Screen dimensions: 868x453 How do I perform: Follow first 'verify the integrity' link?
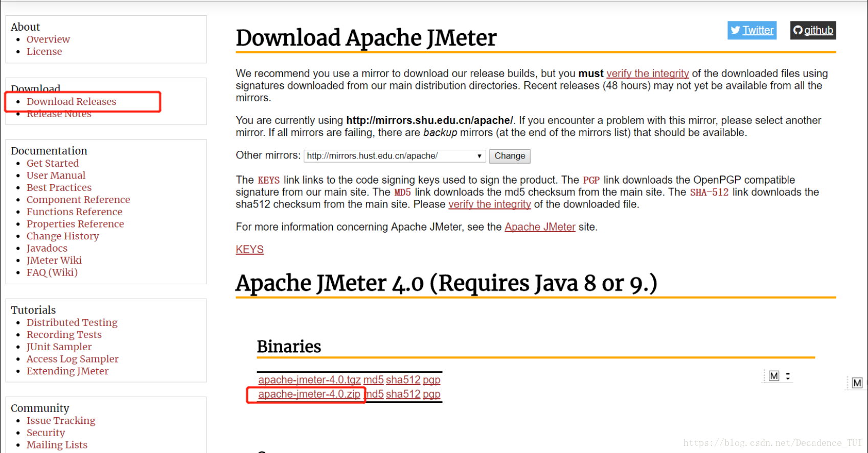click(x=648, y=74)
